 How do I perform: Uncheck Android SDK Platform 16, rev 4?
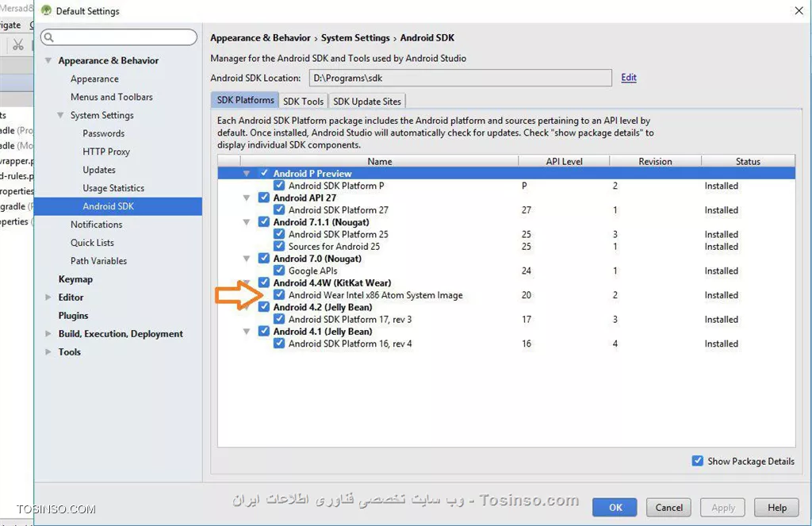279,343
